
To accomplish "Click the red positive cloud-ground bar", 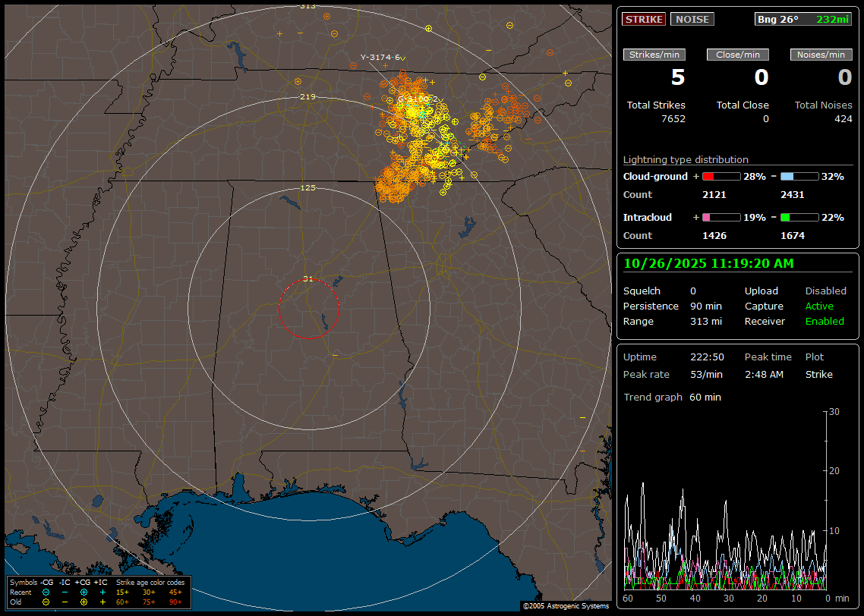I will pyautogui.click(x=721, y=176).
